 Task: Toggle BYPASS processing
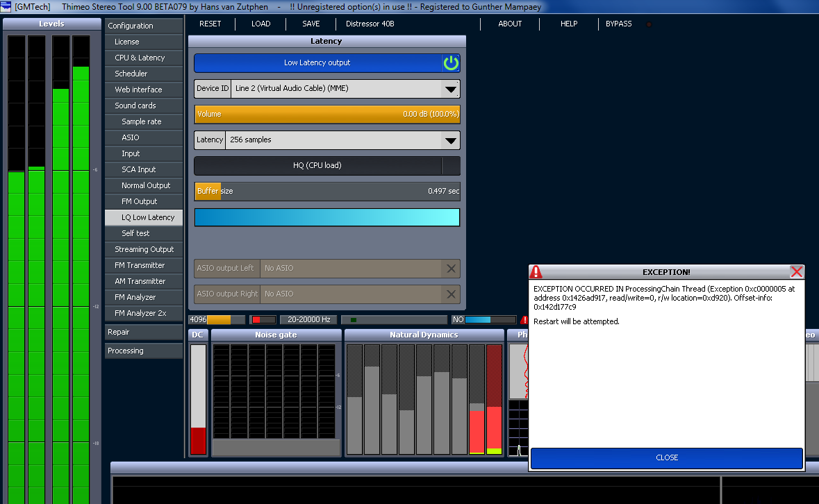click(618, 24)
